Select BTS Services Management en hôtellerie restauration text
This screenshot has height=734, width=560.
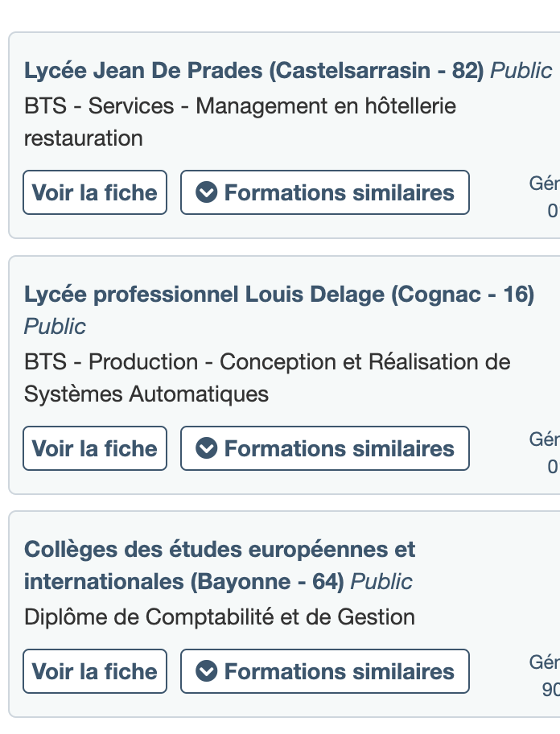[240, 122]
